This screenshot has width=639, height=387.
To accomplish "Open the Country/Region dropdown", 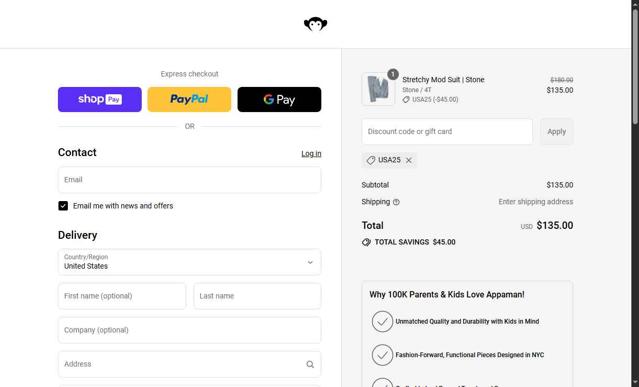I will 189,262.
